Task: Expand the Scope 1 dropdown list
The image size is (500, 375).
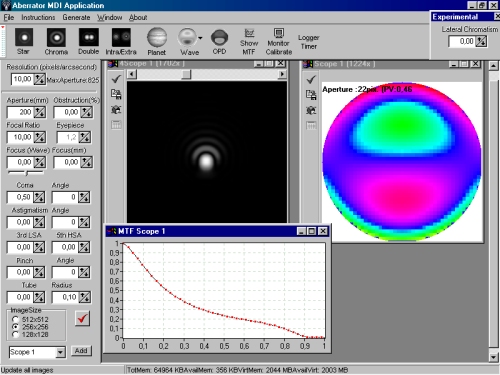Action: pyautogui.click(x=60, y=352)
